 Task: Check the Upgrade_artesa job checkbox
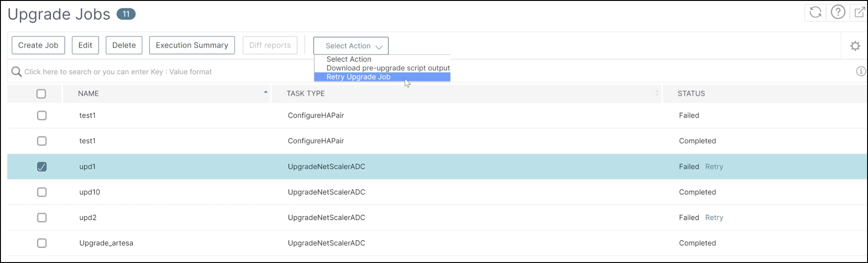[42, 243]
